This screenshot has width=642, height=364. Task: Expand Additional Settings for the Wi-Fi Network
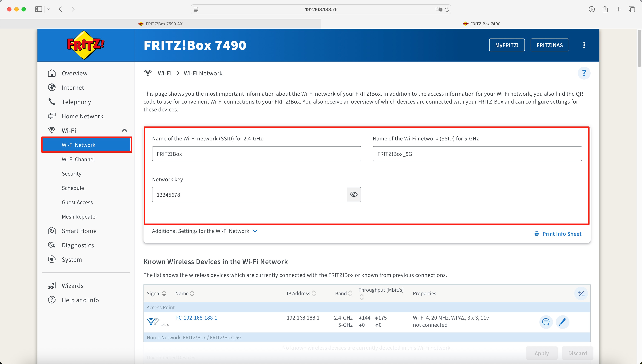(205, 231)
